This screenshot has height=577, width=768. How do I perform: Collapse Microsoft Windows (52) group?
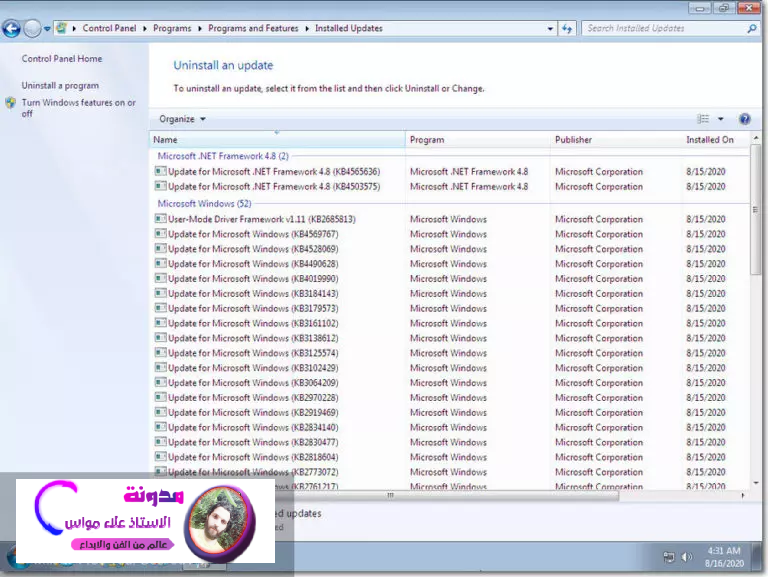[204, 204]
